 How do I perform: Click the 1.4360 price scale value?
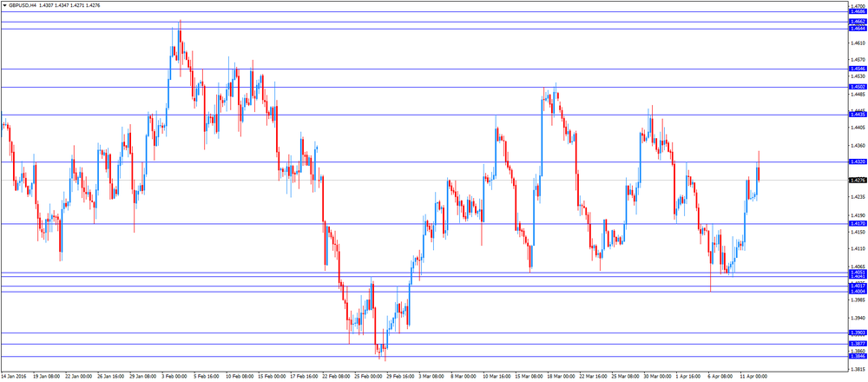coord(858,146)
